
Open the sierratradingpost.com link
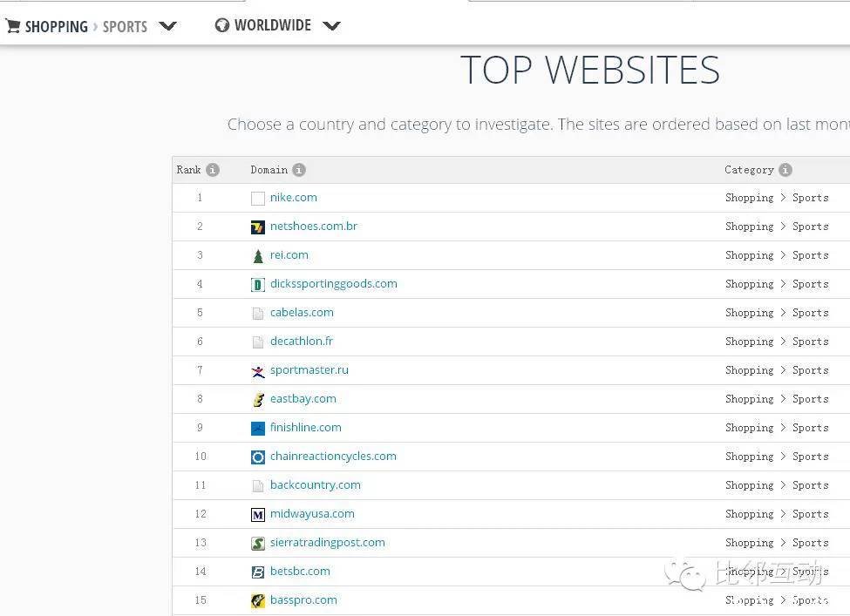coord(328,542)
